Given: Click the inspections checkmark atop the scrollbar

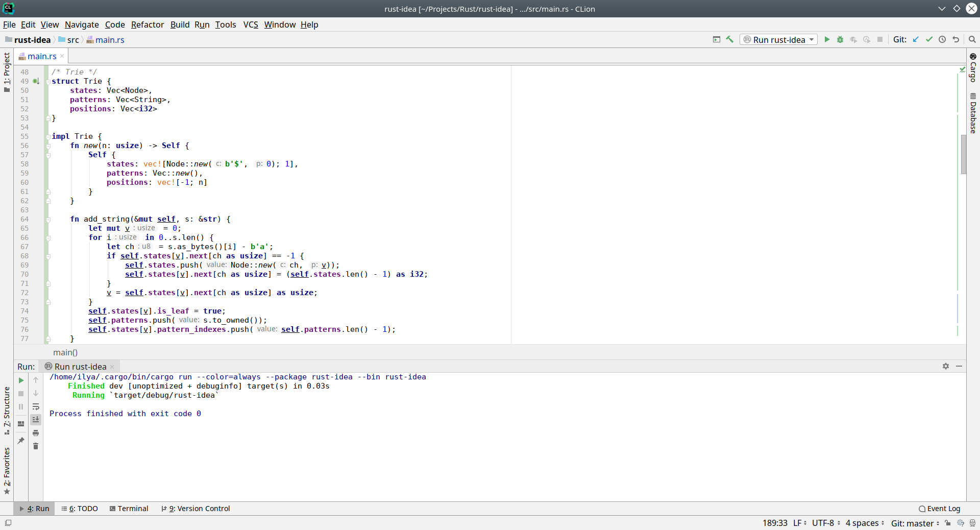Looking at the screenshot, I should [962, 69].
